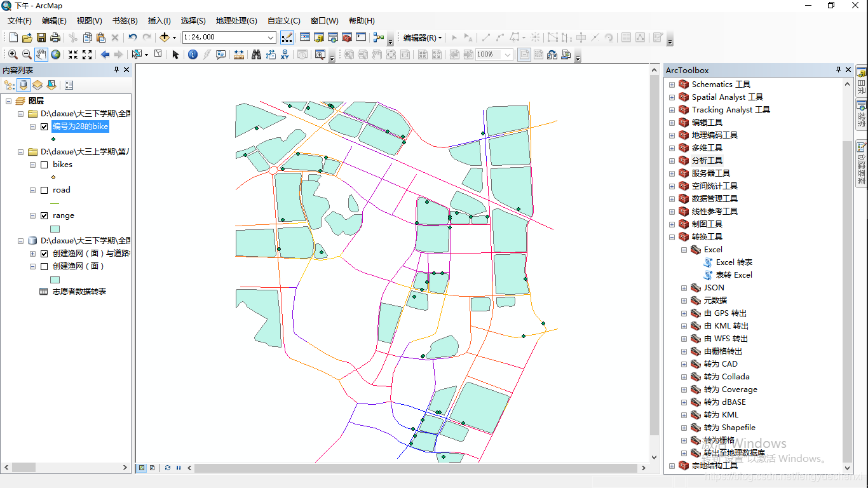This screenshot has height=488, width=868.
Task: Enable the road layer checkbox
Action: tap(44, 190)
